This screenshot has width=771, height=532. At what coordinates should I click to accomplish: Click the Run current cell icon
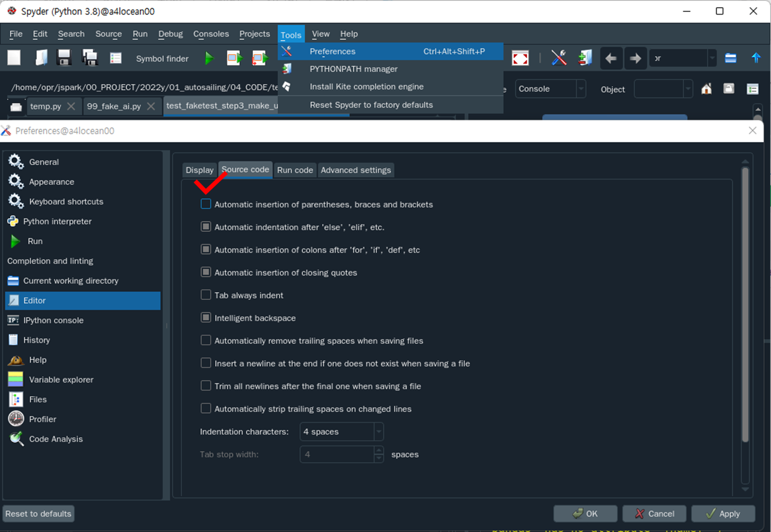tap(234, 58)
